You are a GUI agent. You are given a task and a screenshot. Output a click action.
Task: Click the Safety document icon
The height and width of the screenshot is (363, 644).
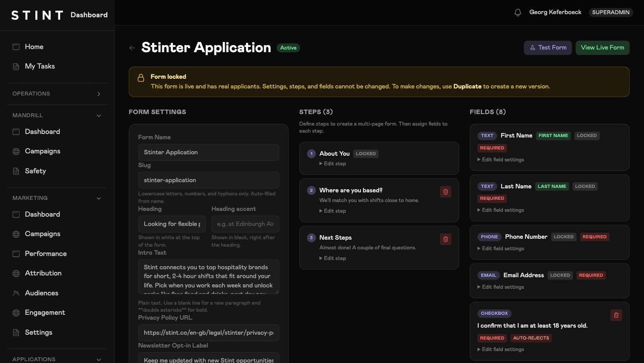[x=16, y=171]
